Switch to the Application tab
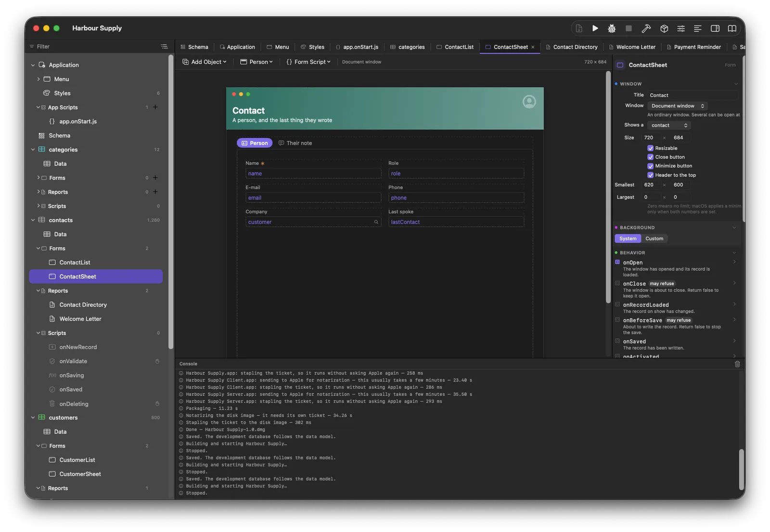Image resolution: width=770 pixels, height=532 pixels. [237, 47]
